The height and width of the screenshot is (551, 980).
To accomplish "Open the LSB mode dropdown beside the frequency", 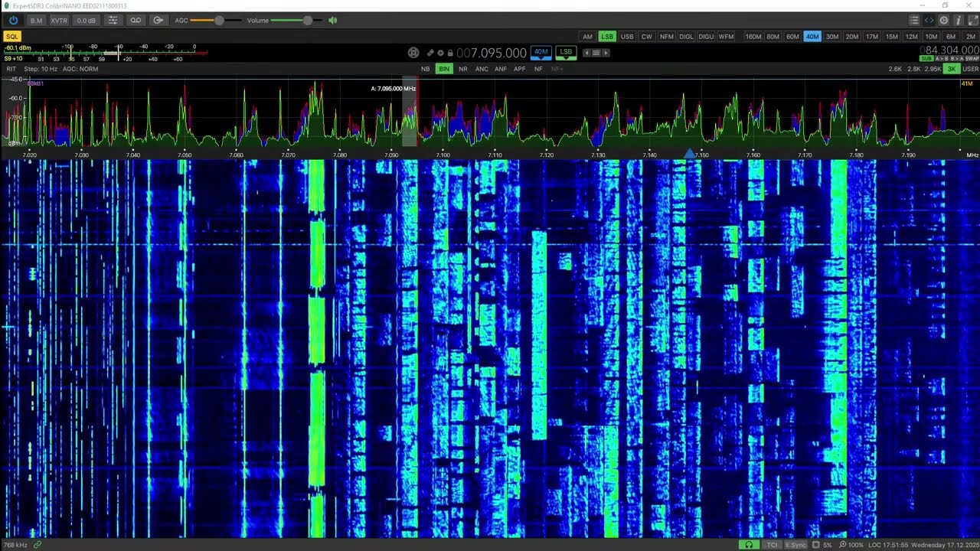I will [566, 53].
